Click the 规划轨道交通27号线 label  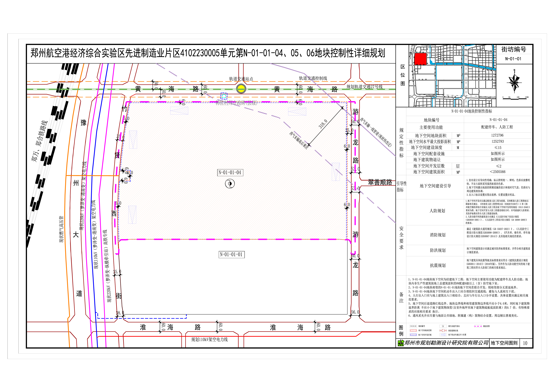(x=364, y=87)
